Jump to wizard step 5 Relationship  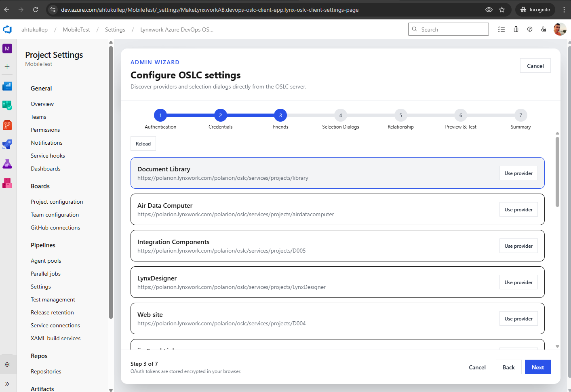400,116
